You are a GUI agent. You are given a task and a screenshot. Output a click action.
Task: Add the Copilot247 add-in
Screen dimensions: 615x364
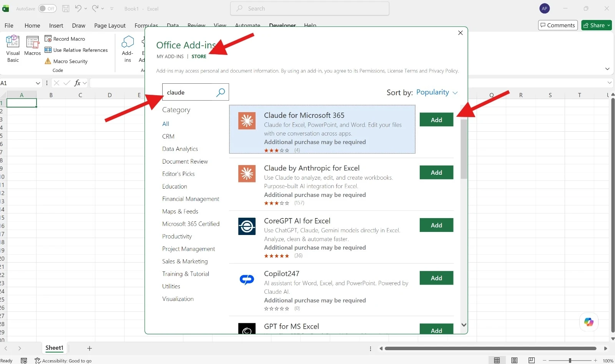click(436, 278)
